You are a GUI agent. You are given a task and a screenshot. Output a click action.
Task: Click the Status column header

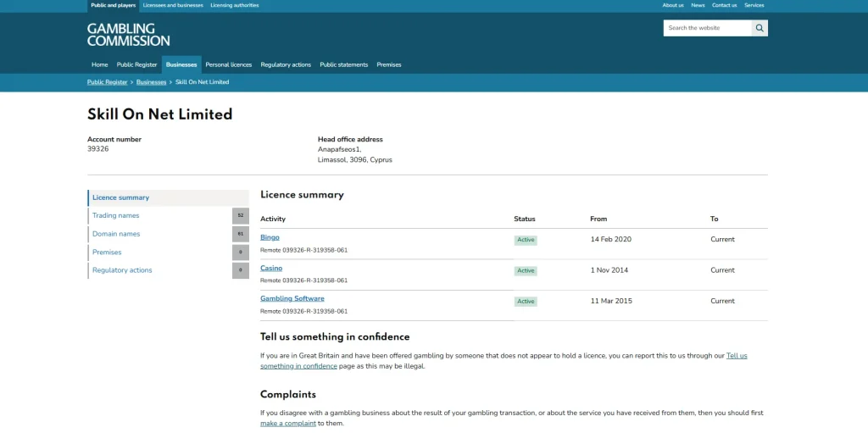524,219
